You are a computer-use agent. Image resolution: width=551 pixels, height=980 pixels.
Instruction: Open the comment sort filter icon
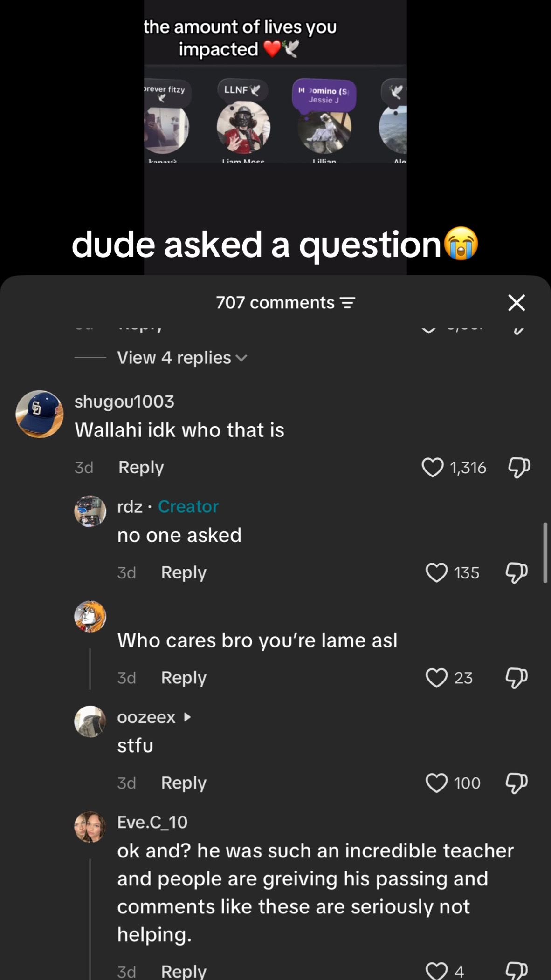348,303
